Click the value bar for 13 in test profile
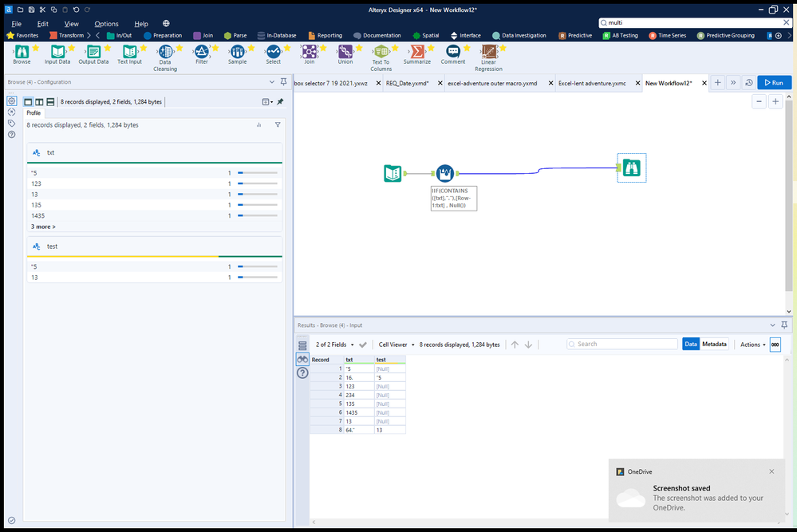 point(258,278)
